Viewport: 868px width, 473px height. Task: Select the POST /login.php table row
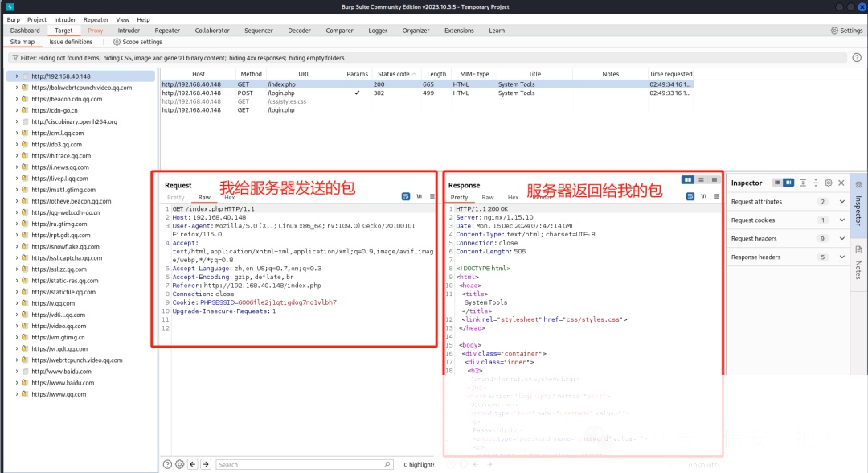(427, 93)
